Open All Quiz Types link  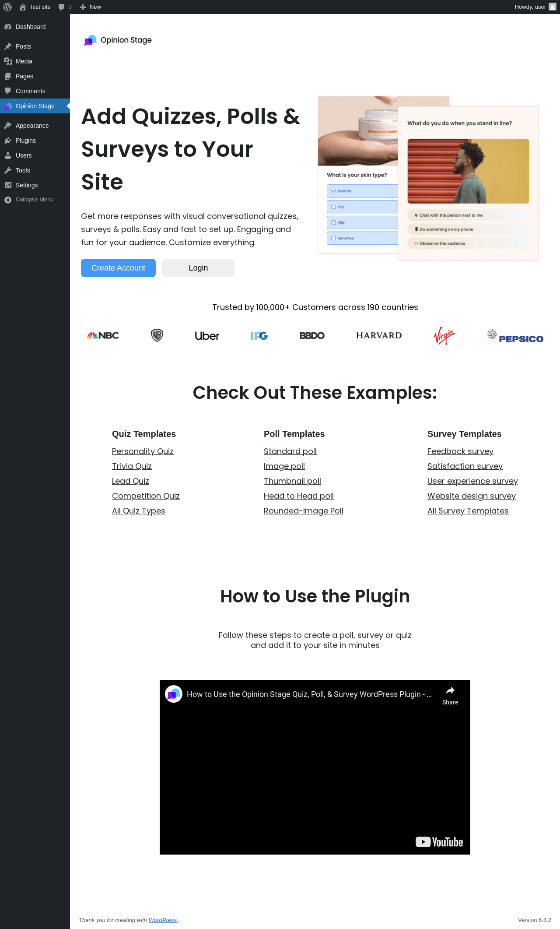(x=139, y=511)
